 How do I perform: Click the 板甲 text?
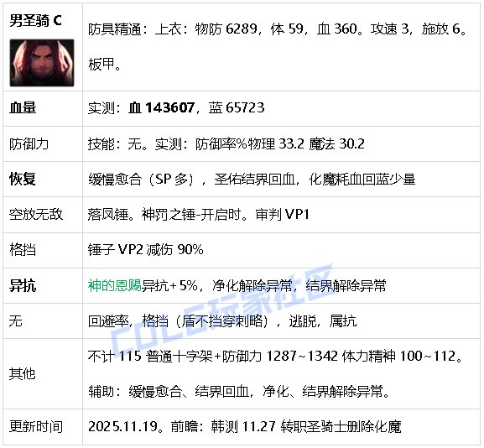click(105, 65)
